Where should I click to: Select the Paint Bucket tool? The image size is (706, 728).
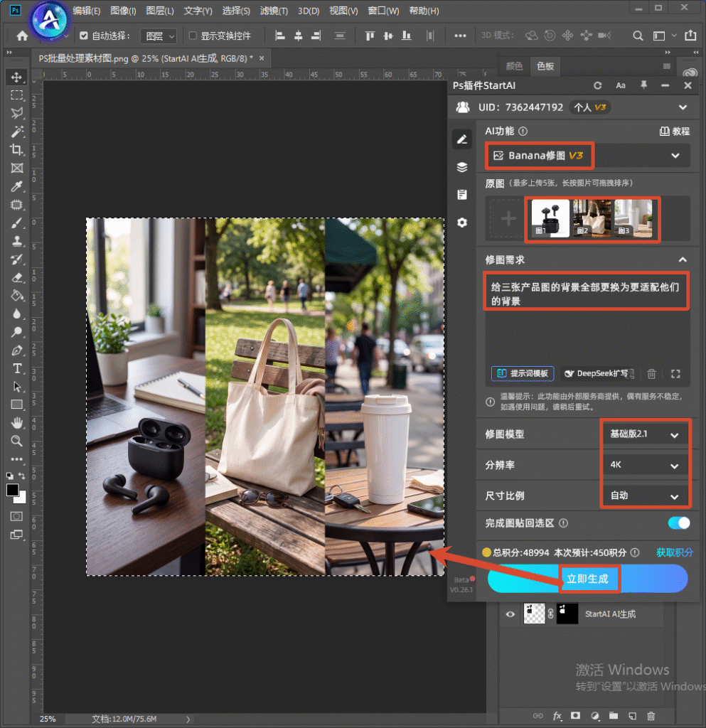[17, 296]
